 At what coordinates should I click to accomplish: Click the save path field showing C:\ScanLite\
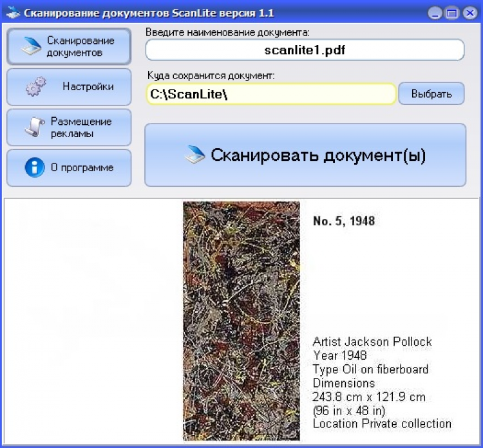(270, 94)
